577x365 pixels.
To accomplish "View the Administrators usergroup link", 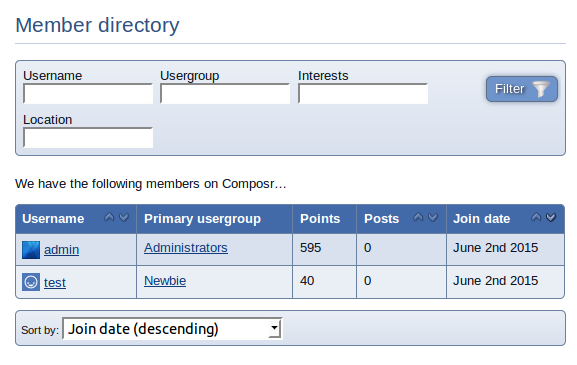I will tap(186, 248).
